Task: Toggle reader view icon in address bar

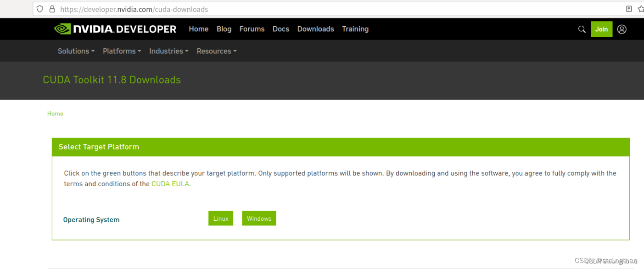Action: [x=629, y=9]
